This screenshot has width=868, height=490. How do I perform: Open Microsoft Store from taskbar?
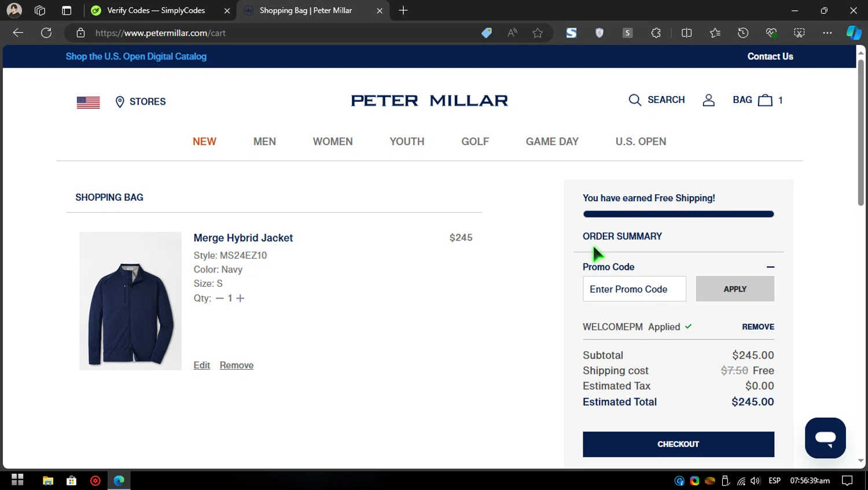tap(72, 480)
